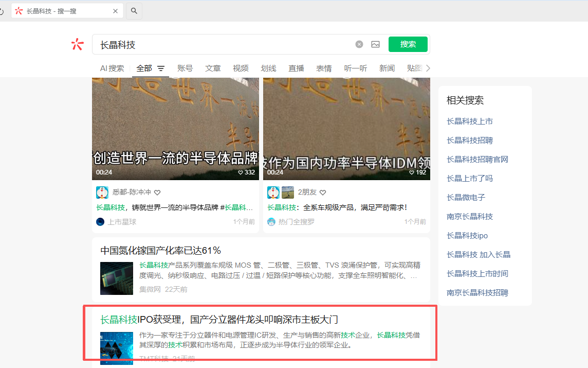The height and width of the screenshot is (368, 588).
Task: Play video 作为国内功率半导体IDM
Action: (346, 129)
